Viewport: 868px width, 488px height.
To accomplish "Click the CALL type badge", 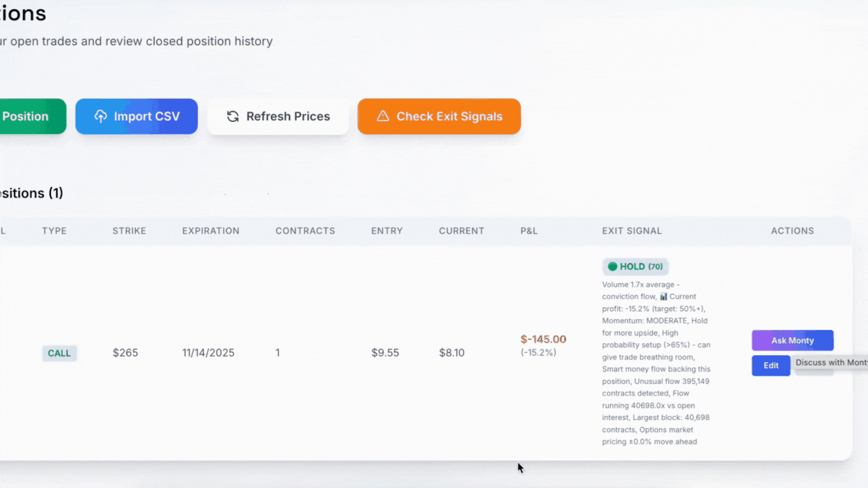I will pyautogui.click(x=59, y=353).
